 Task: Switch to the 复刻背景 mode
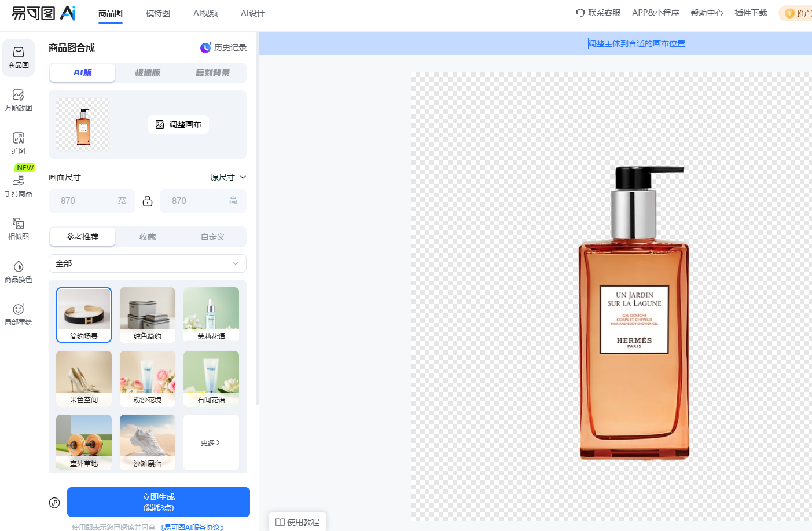212,73
